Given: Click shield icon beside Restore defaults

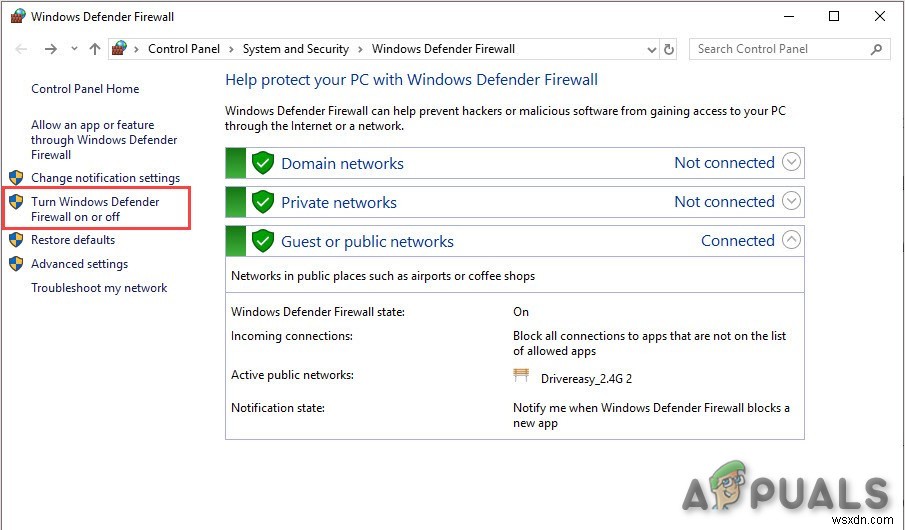Looking at the screenshot, I should coord(16,240).
